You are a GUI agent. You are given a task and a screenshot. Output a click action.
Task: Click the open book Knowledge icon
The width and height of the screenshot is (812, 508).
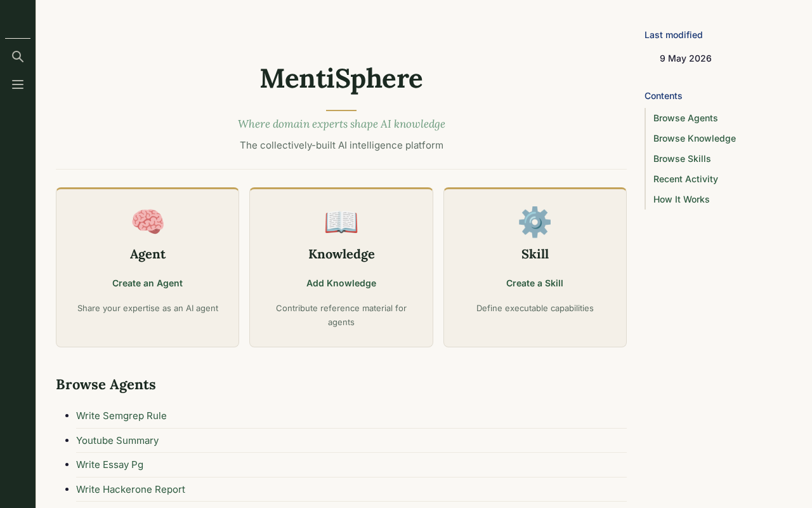341,222
